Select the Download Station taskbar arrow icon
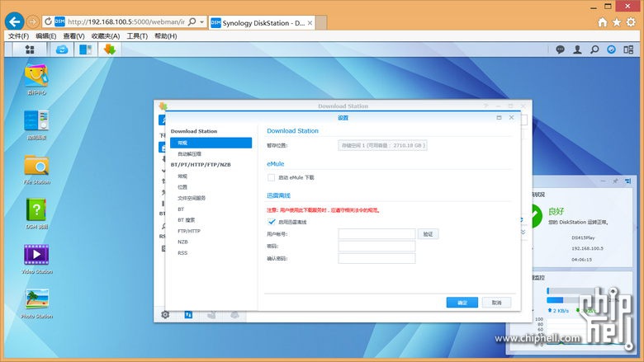The width and height of the screenshot is (644, 362). click(x=109, y=49)
